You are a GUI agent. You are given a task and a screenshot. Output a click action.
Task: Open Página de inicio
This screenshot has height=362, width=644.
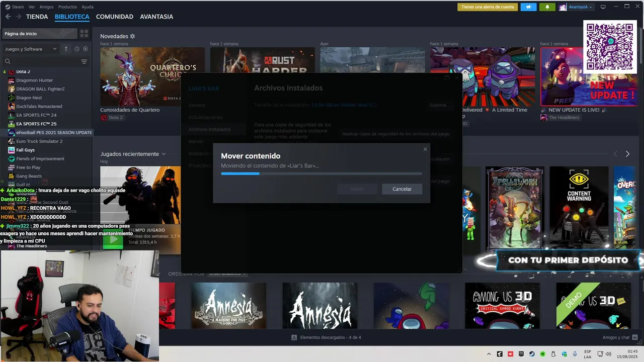39,34
